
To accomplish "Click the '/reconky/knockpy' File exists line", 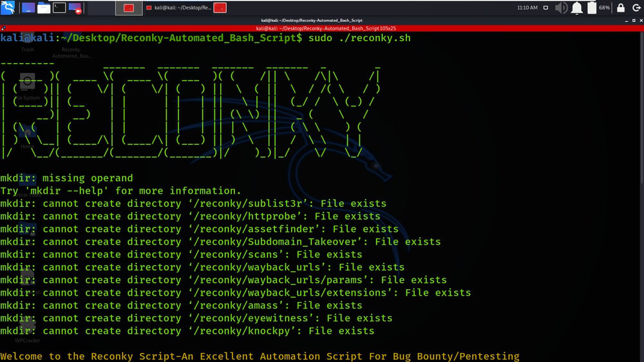I will click(187, 331).
